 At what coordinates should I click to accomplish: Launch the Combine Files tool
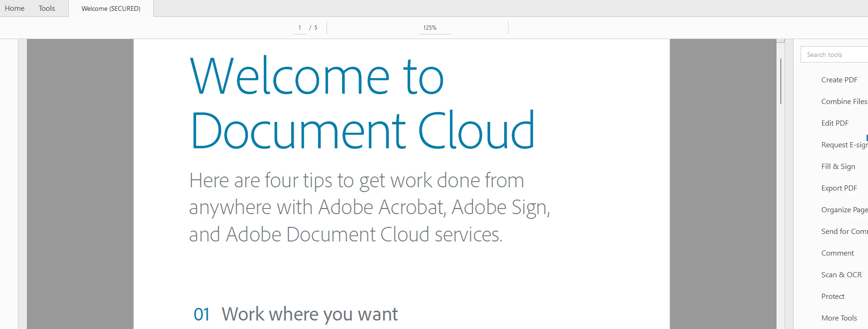[844, 102]
